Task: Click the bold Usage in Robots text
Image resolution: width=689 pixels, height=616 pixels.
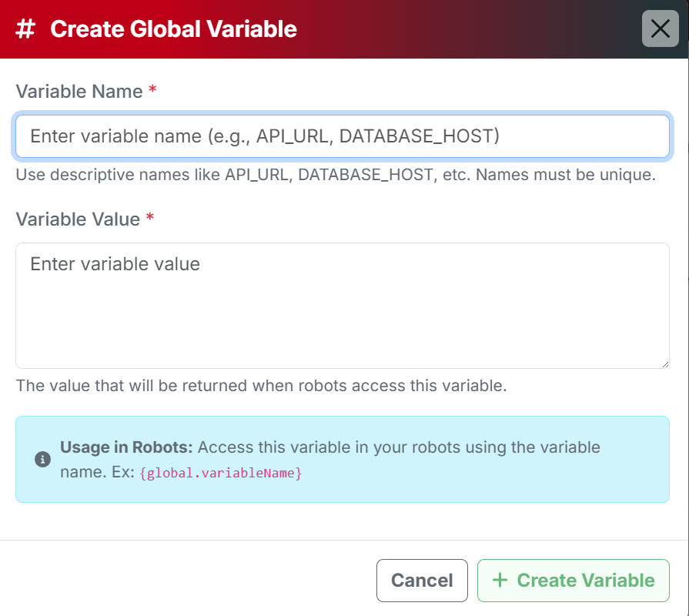Action: click(x=126, y=447)
